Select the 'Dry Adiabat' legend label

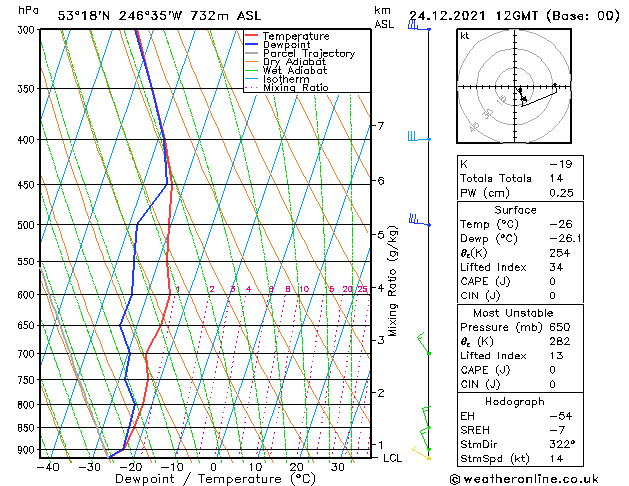pos(294,62)
